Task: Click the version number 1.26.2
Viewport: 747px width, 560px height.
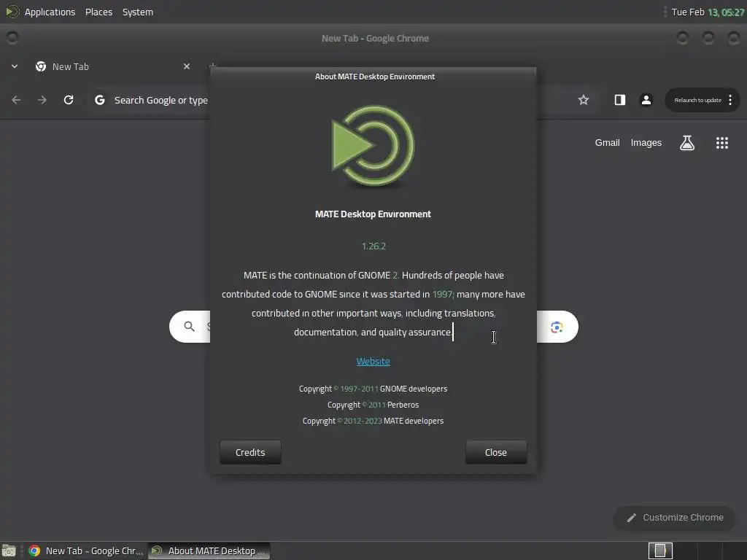Action: click(373, 246)
